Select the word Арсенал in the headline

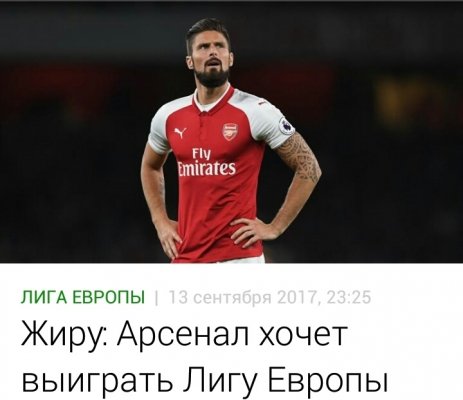(x=183, y=334)
